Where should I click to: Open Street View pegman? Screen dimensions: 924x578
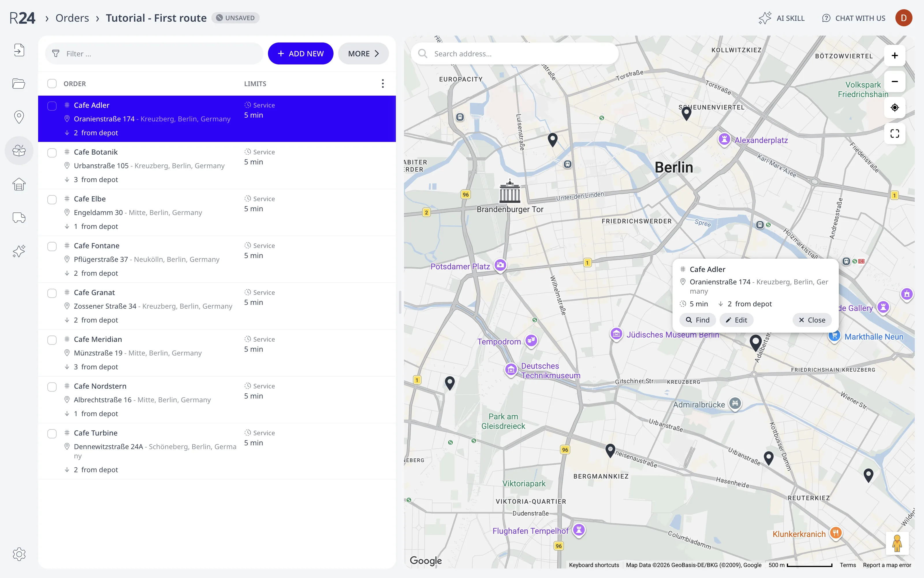897,543
